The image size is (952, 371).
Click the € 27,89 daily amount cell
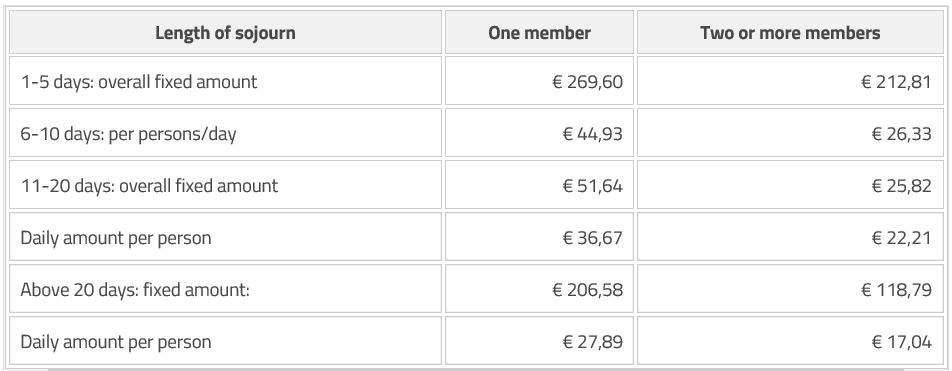coord(539,341)
